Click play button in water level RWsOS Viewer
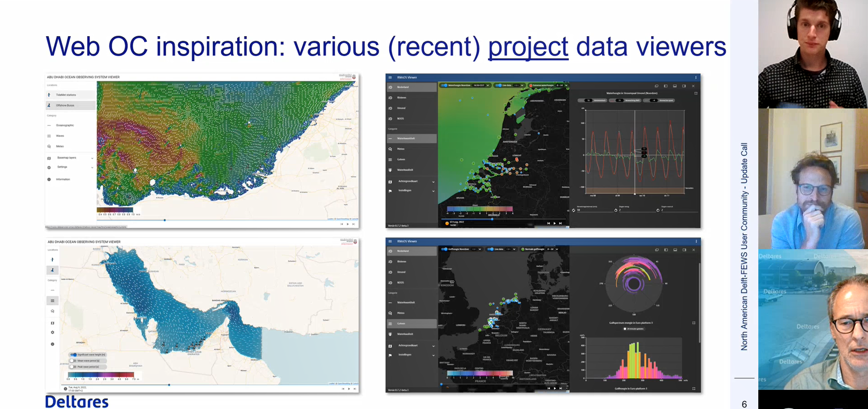The width and height of the screenshot is (868, 409). pyautogui.click(x=555, y=223)
